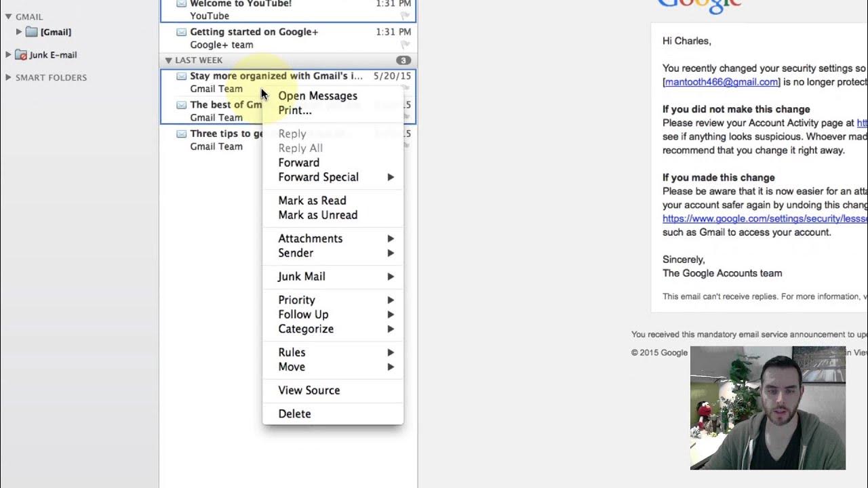Click the Junk E-mail folder icon
868x488 pixels.
coord(21,55)
